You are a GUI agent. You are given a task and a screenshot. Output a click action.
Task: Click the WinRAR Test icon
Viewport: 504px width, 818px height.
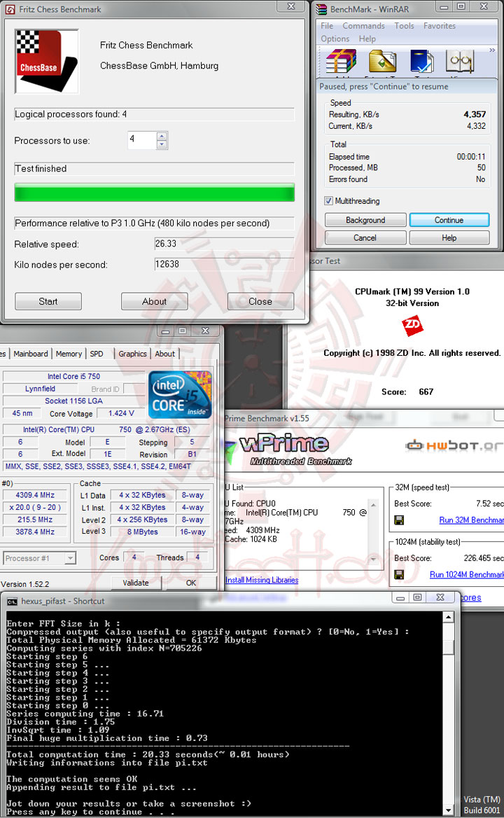point(421,62)
